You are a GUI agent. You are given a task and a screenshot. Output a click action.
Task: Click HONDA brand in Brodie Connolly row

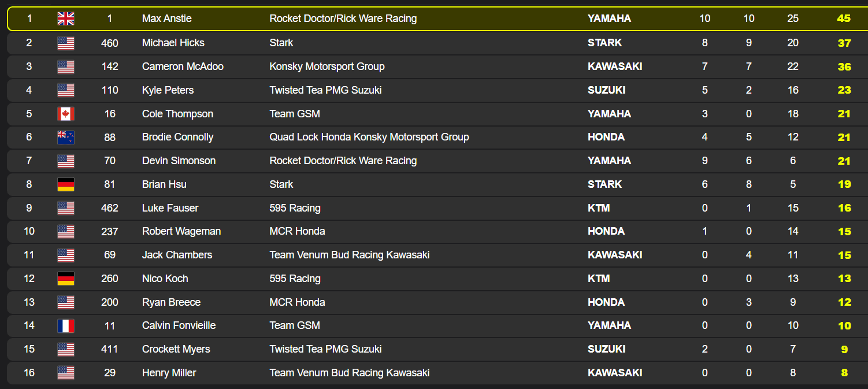[606, 137]
